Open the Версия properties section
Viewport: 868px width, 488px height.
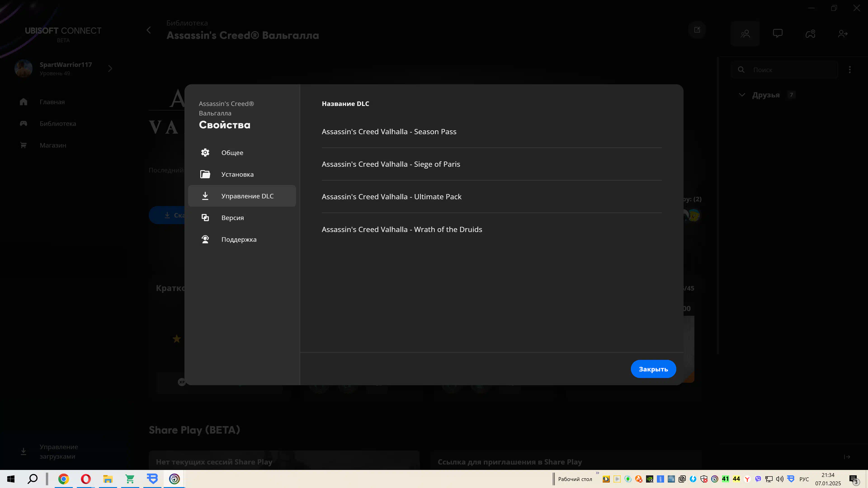(x=242, y=218)
